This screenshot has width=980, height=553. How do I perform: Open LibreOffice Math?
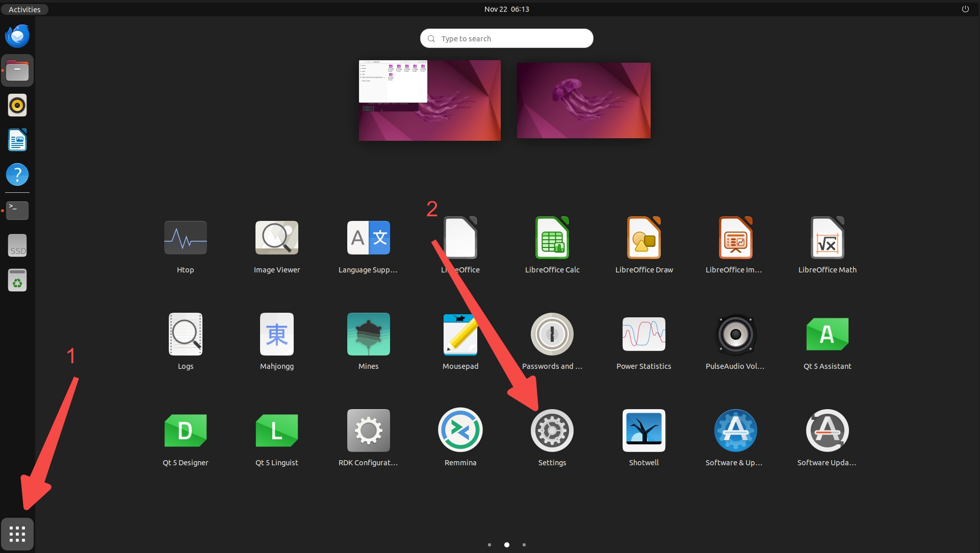(x=827, y=238)
